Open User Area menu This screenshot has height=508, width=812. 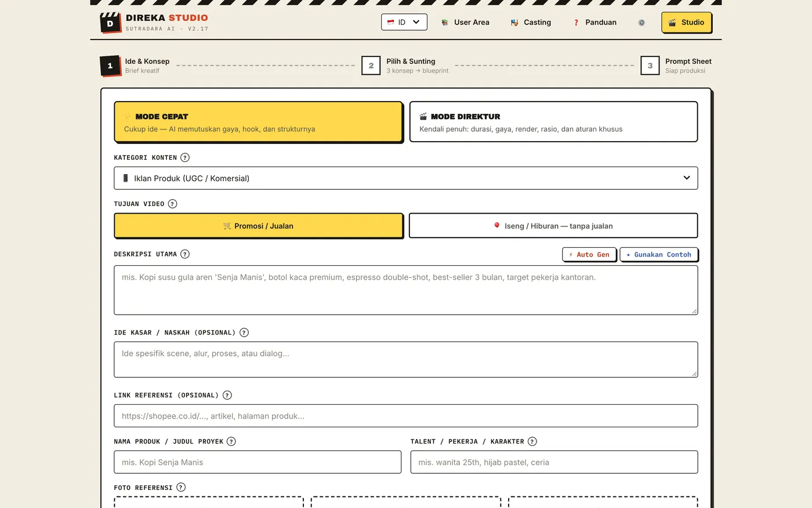(x=465, y=23)
